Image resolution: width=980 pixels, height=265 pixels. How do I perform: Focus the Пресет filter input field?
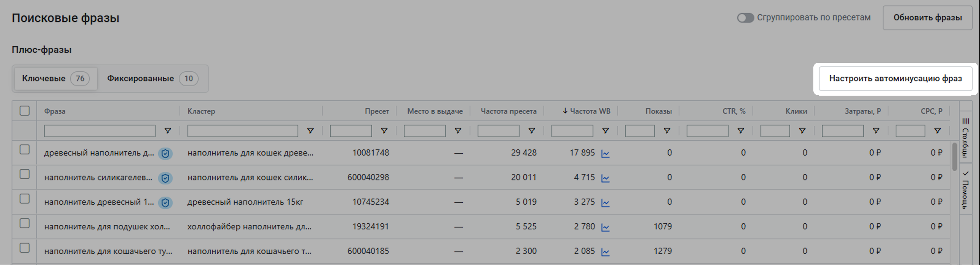351,131
